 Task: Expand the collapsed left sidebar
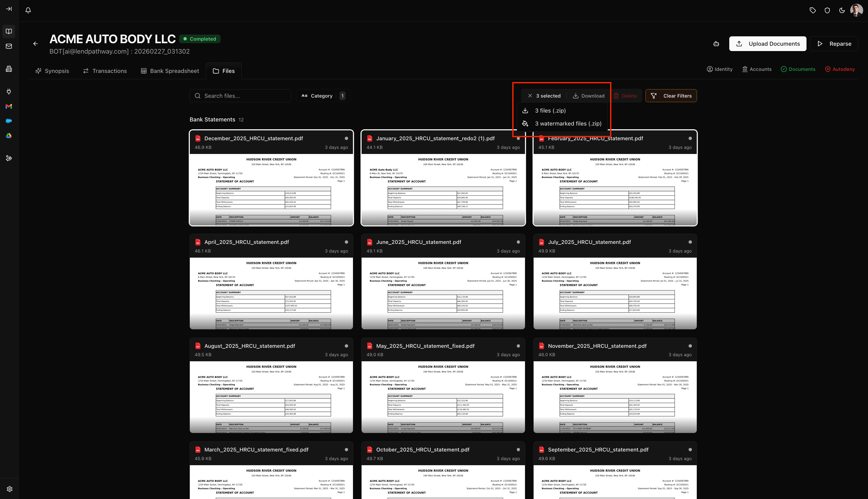(x=9, y=9)
